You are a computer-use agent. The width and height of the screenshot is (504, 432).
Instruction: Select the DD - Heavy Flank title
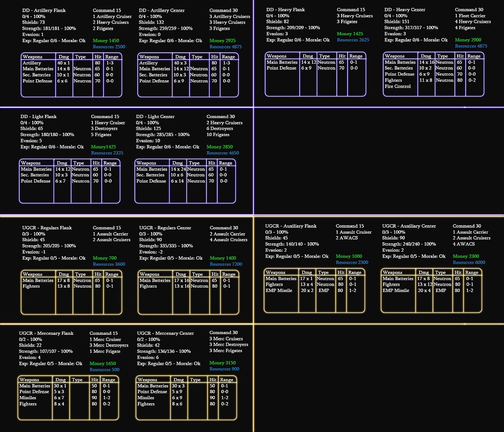(286, 10)
